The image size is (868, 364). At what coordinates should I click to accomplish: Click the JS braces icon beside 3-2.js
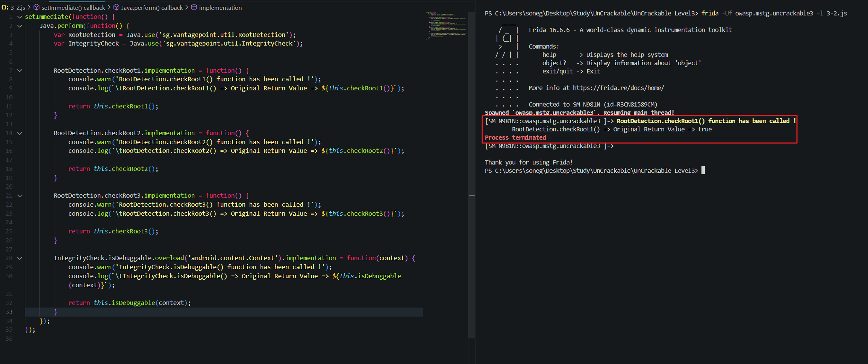coord(5,8)
